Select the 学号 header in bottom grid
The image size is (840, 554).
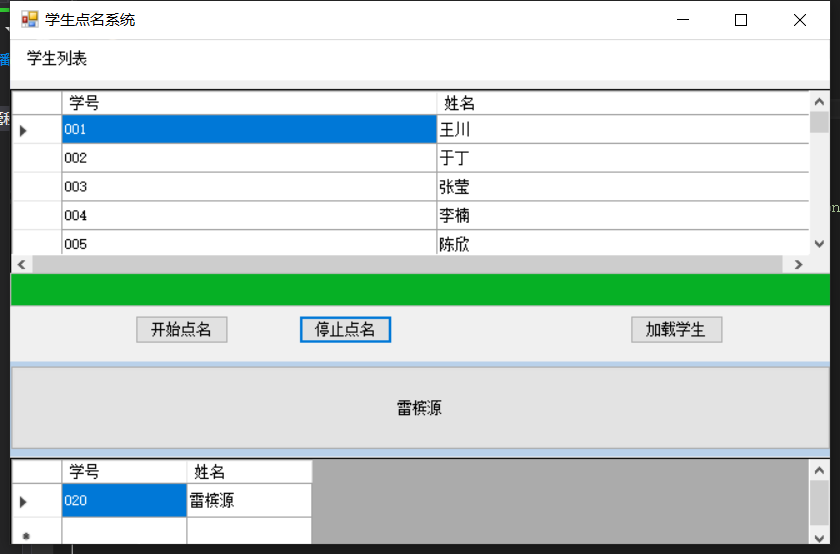pyautogui.click(x=124, y=472)
